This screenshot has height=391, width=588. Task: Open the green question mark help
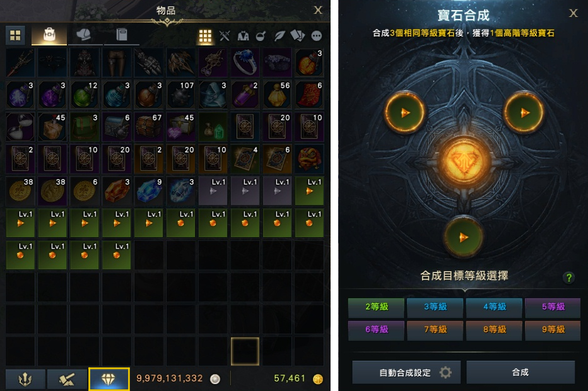coord(569,277)
